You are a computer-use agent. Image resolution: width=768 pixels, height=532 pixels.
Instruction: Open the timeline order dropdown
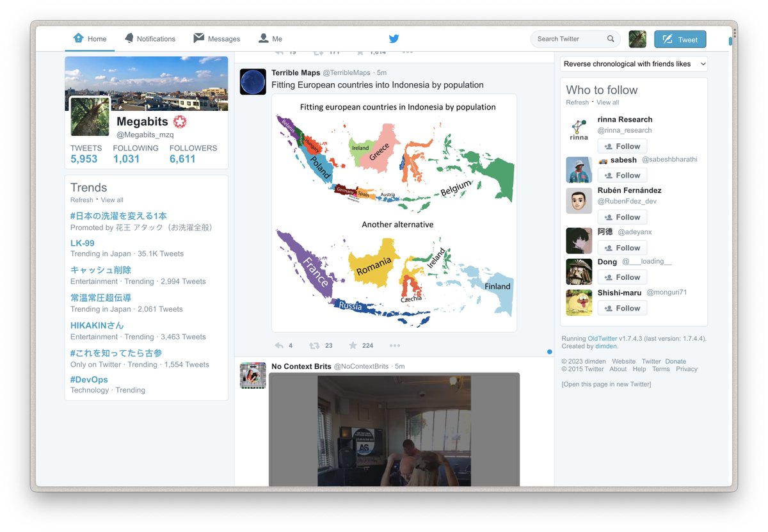634,64
